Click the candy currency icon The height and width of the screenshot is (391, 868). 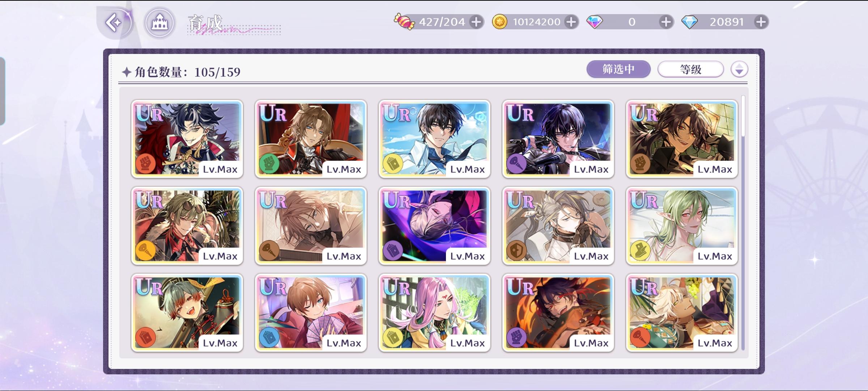(x=404, y=22)
